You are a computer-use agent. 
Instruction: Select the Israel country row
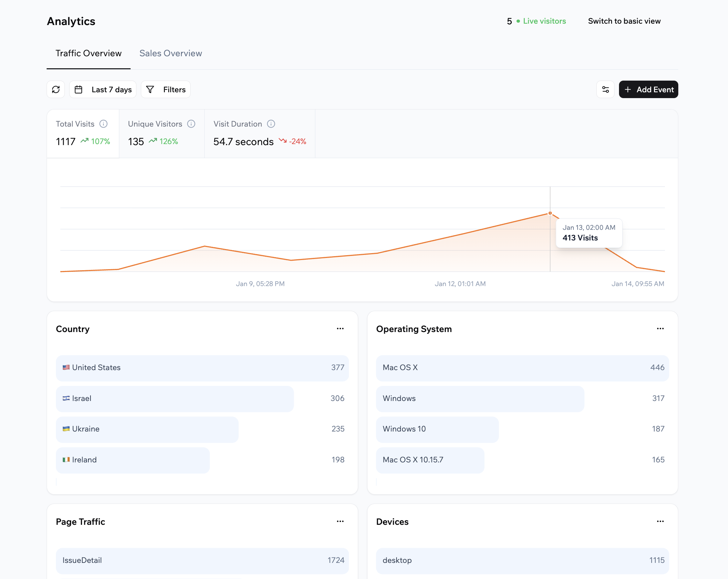click(x=175, y=399)
